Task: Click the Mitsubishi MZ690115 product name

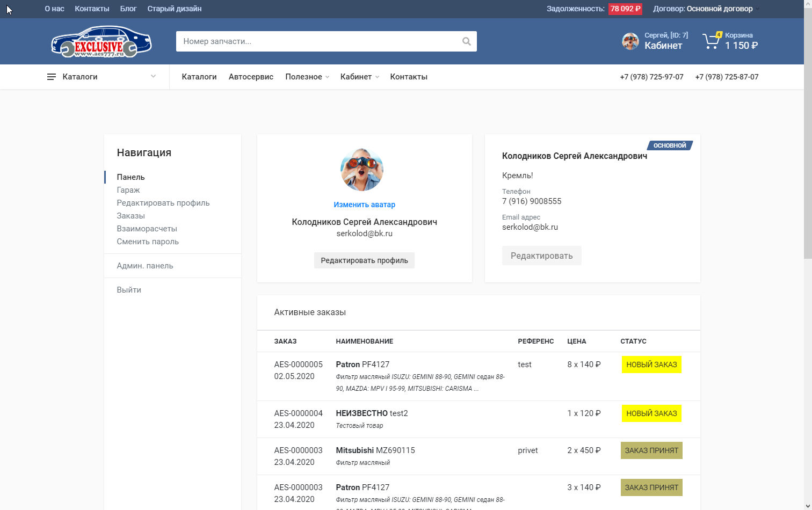Action: 375,450
